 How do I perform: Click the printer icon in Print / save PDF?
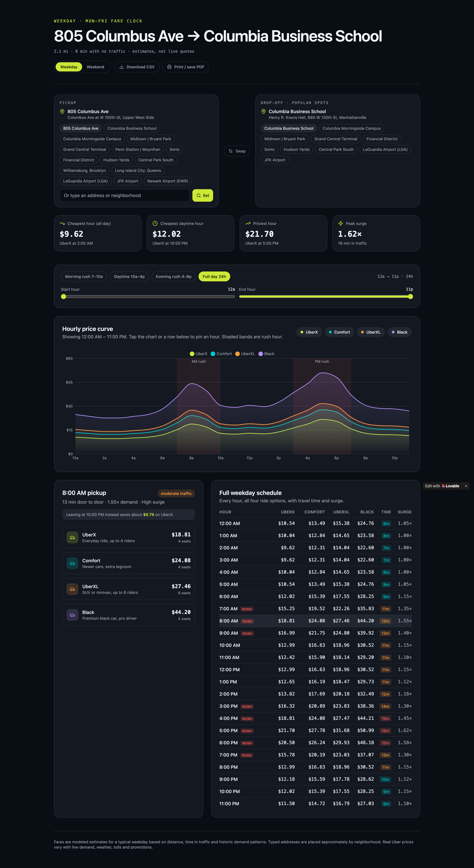pos(170,67)
